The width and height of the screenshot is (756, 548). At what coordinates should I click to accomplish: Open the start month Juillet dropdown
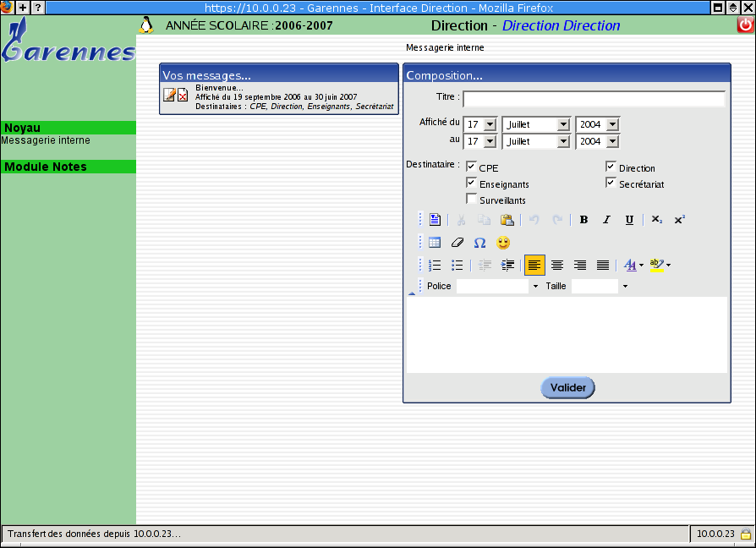pyautogui.click(x=563, y=124)
